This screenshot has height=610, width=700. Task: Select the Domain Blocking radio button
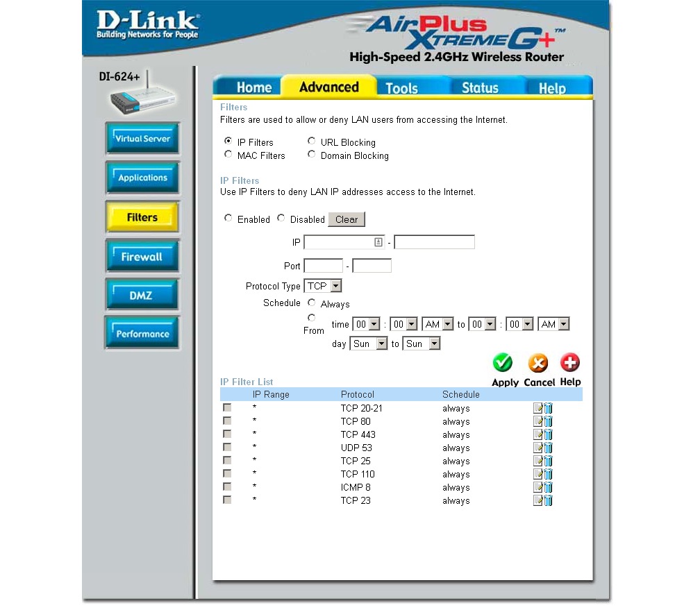click(x=312, y=154)
